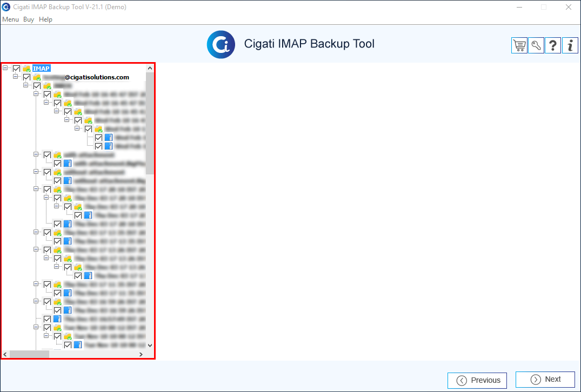Click the Cigati app icon in title bar
581x392 pixels.
tap(6, 7)
